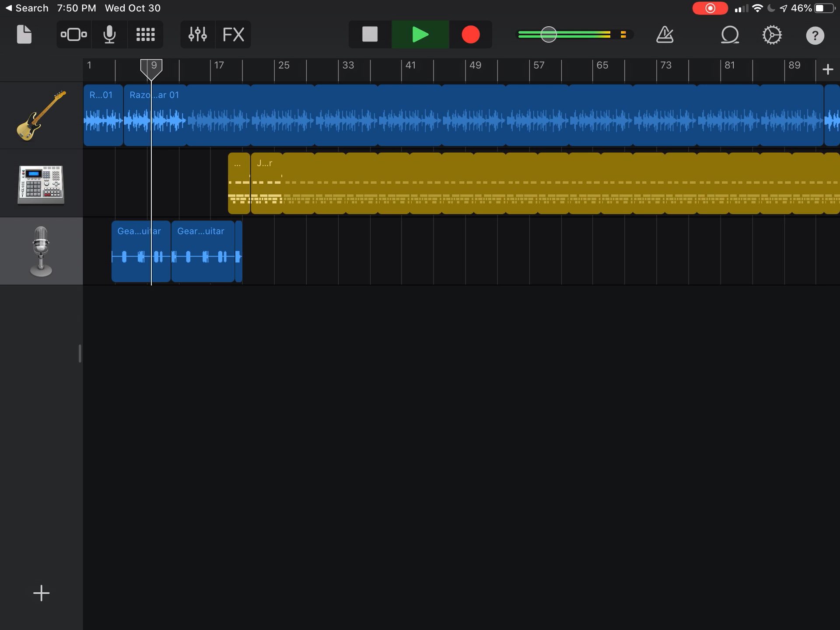Tap the battery status indicator

(x=825, y=8)
